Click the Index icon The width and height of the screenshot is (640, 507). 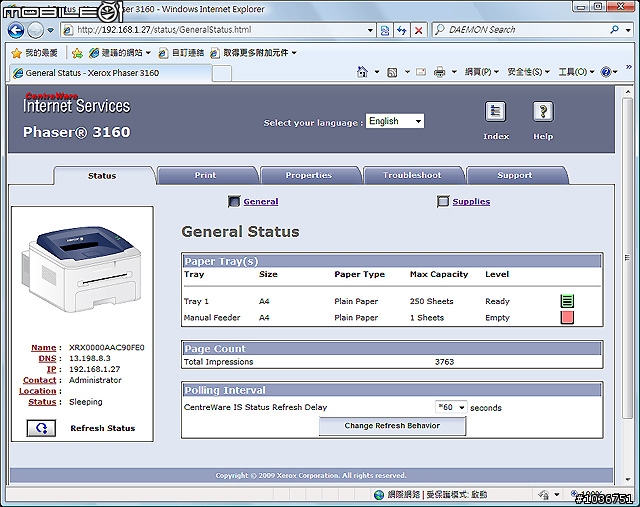click(x=496, y=112)
